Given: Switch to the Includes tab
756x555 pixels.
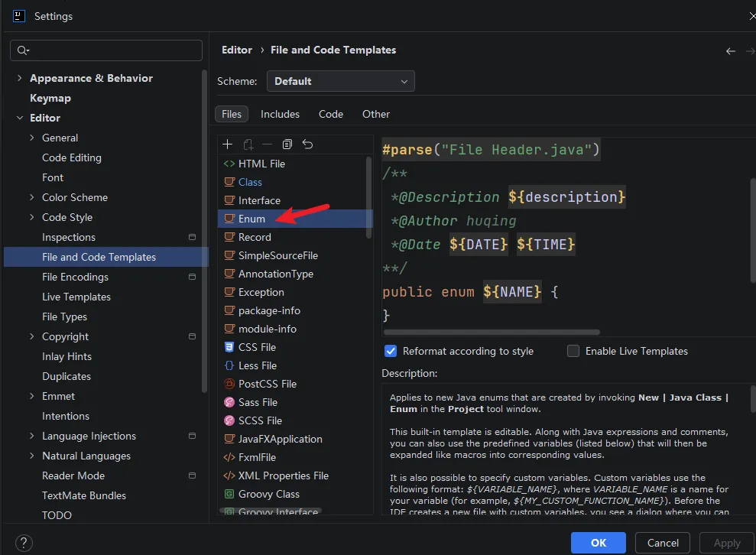Looking at the screenshot, I should (280, 114).
